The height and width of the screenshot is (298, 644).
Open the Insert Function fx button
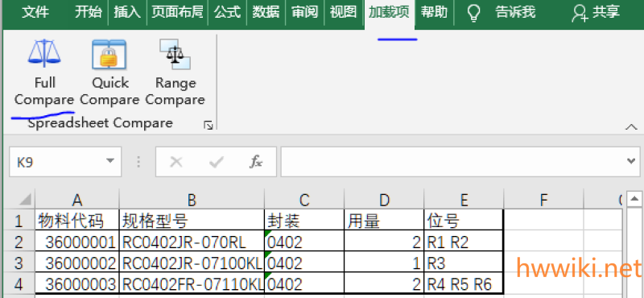(x=255, y=162)
